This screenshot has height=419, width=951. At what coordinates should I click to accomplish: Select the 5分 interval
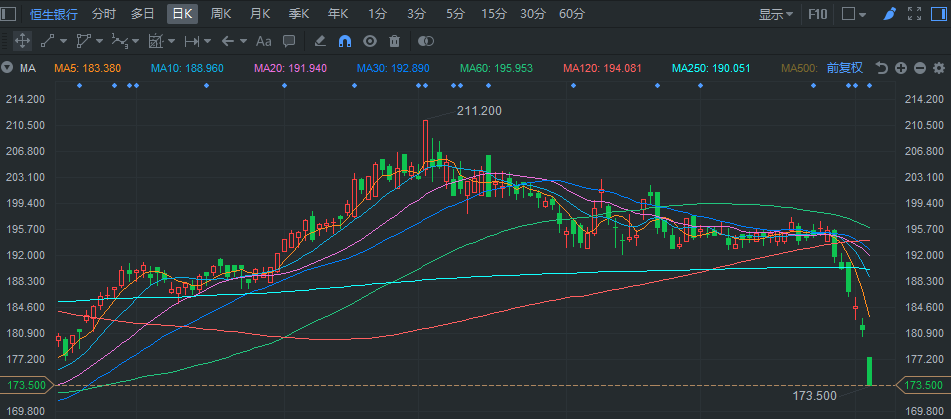pos(455,13)
